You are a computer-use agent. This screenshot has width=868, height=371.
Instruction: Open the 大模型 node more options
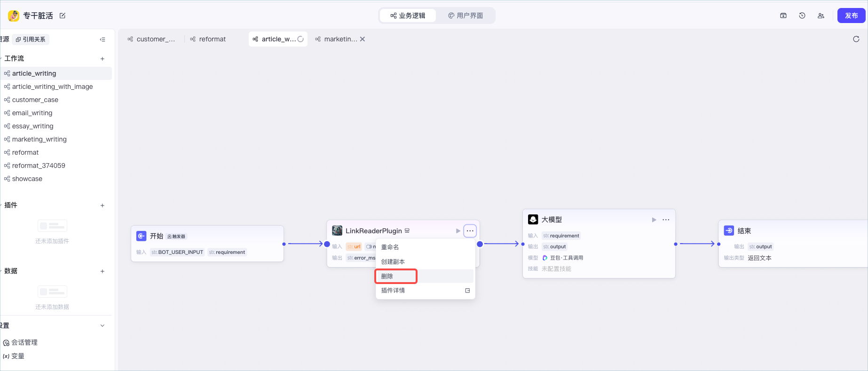click(666, 220)
